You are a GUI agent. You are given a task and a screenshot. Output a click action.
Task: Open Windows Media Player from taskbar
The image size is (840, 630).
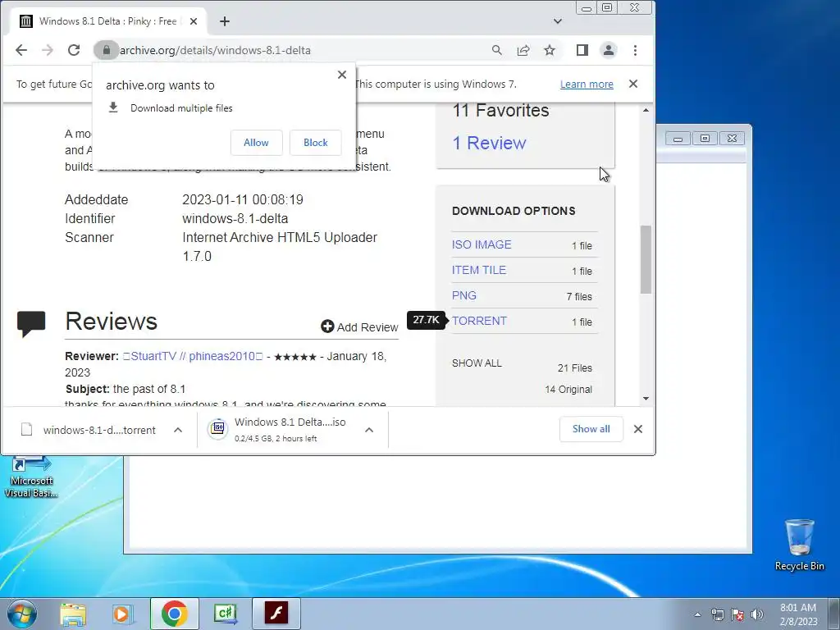[x=123, y=614]
